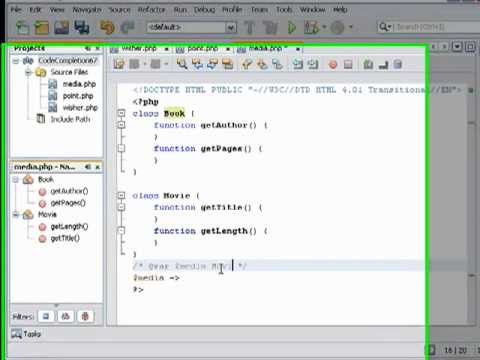Collapse the Source Files tree node
Screen dimensions: 480x360
[x=29, y=72]
